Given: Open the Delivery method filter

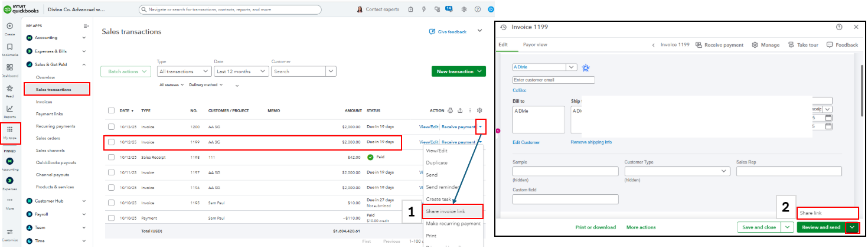Looking at the screenshot, I should pos(206,85).
